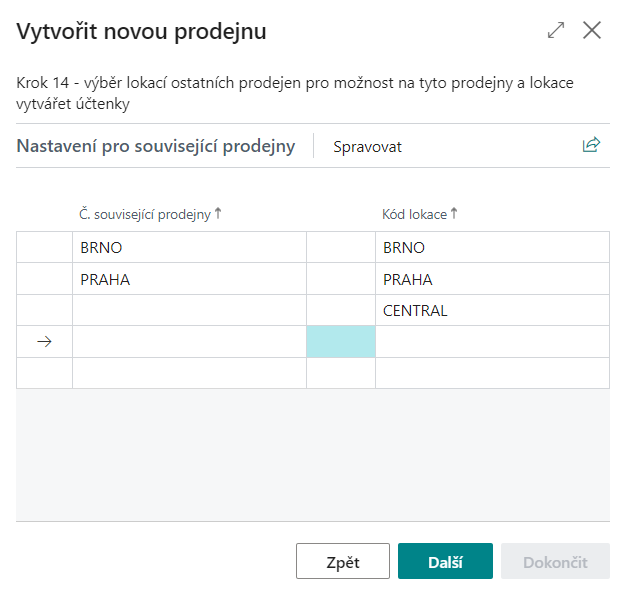Image resolution: width=633 pixels, height=602 pixels.
Task: Select BRNO in související prodejny column
Action: pyautogui.click(x=189, y=247)
